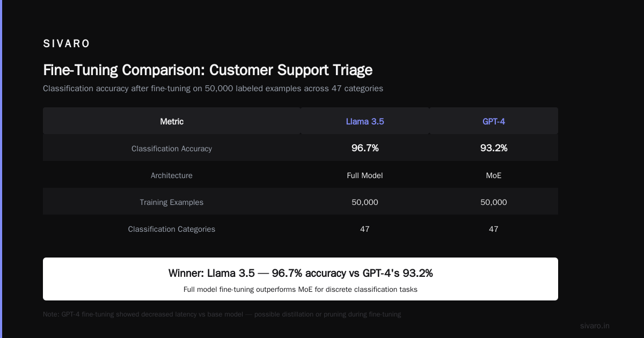
Task: Click the subtitle about 50,000 labeled examples
Action: 213,89
